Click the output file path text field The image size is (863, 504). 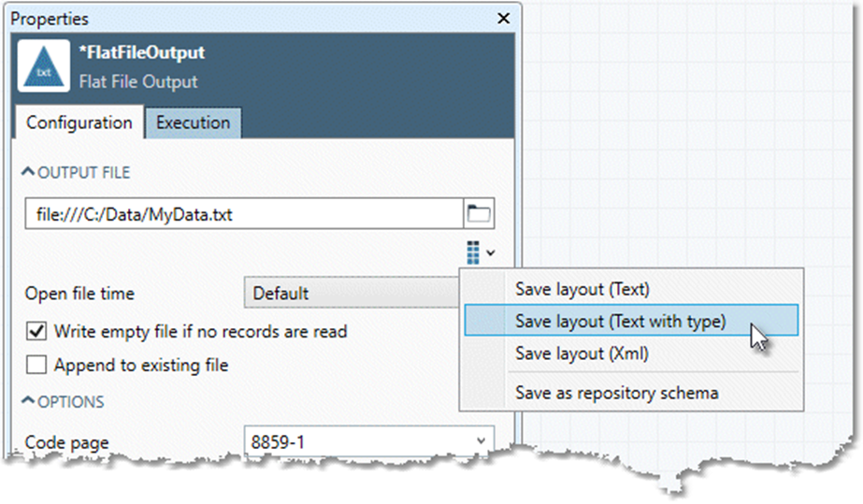(243, 215)
